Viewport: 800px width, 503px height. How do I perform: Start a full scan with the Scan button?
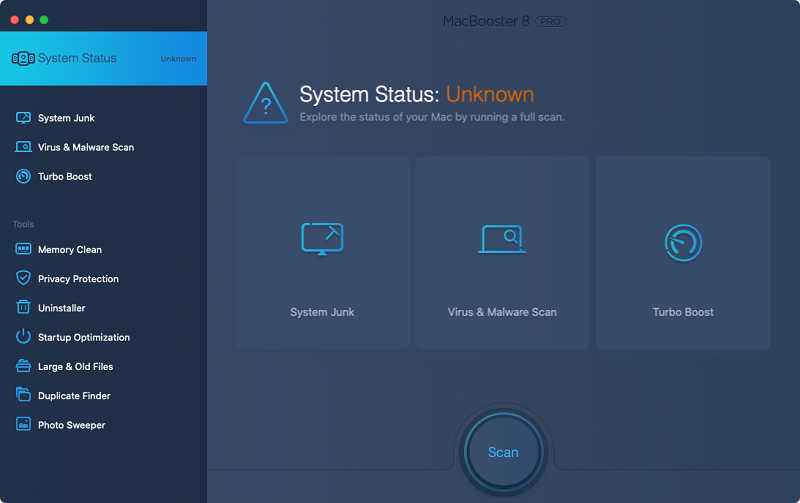click(503, 452)
